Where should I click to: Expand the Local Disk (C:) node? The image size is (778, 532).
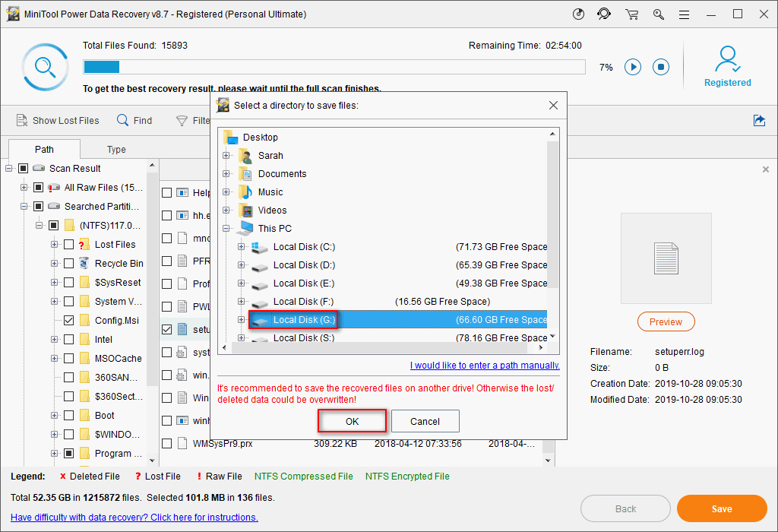241,247
